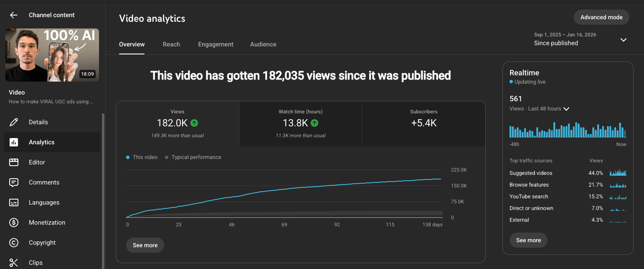Open the Comments icon
Viewport: 644px width, 269px height.
[14, 182]
